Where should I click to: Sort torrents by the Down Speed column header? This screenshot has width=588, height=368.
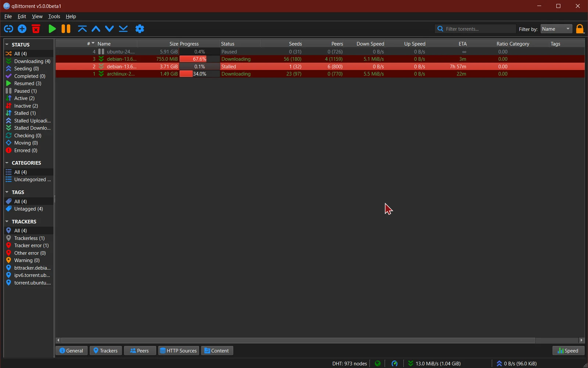[365, 44]
